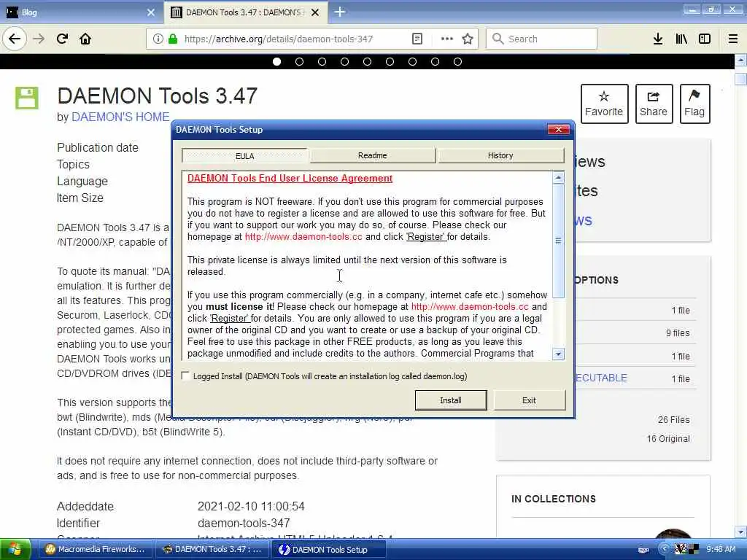
Task: Click the browser forward arrow
Action: click(39, 39)
